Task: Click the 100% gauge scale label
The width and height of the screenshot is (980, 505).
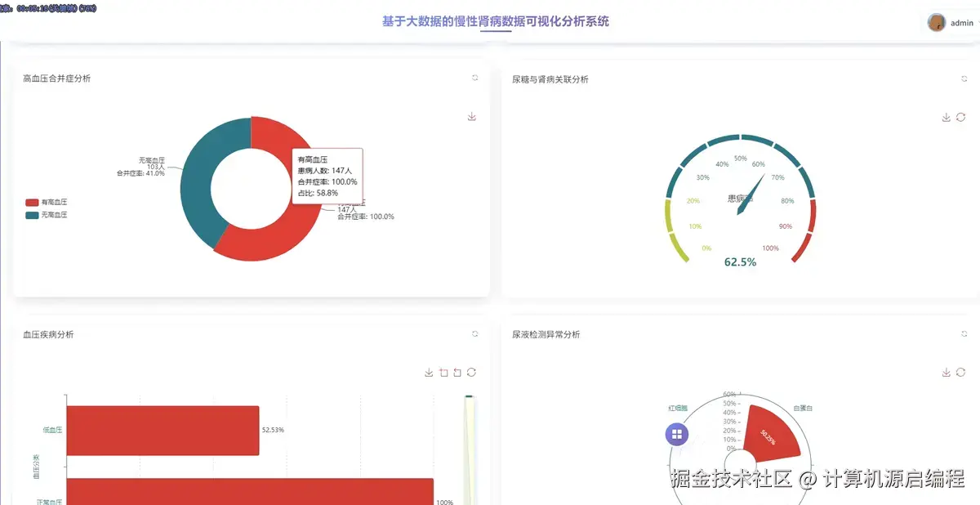Action: pyautogui.click(x=770, y=248)
